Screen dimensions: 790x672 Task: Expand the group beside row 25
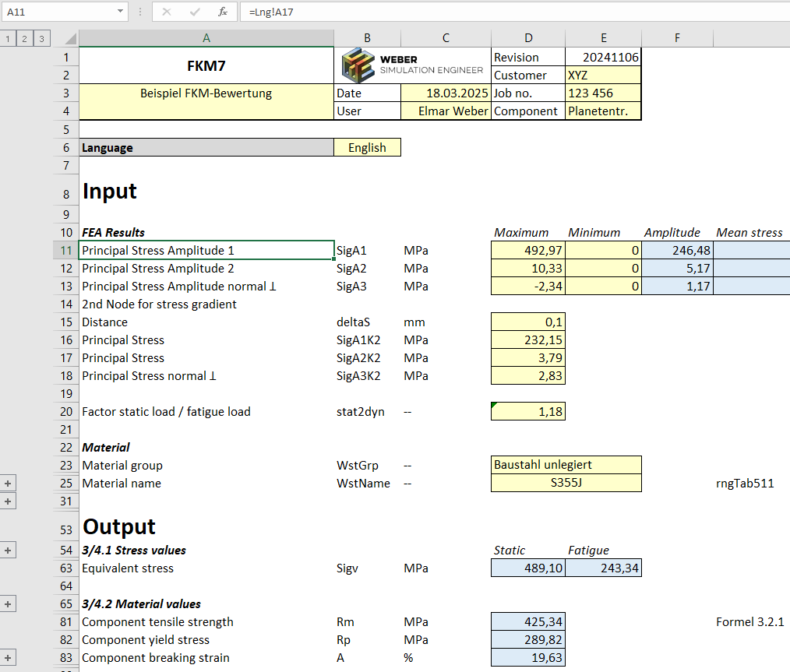(x=8, y=484)
